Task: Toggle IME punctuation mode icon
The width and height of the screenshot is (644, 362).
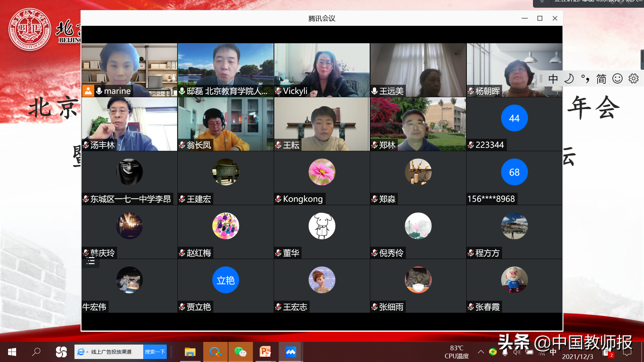Action: click(x=585, y=79)
